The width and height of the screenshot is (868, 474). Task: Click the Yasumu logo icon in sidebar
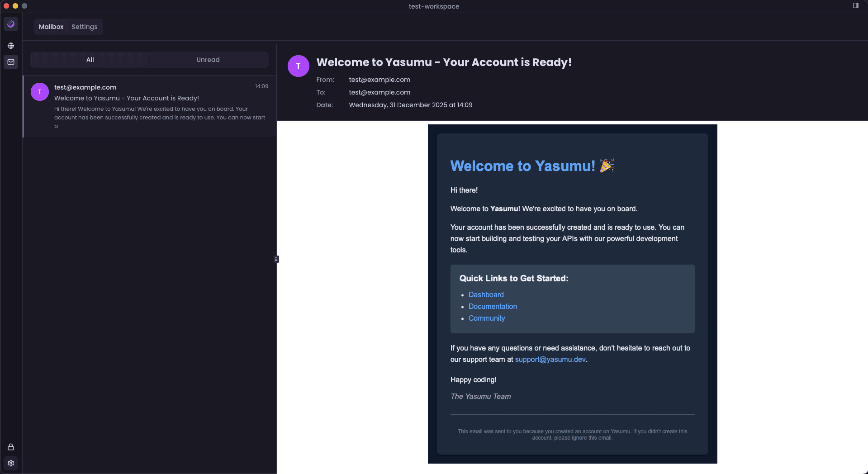click(11, 24)
